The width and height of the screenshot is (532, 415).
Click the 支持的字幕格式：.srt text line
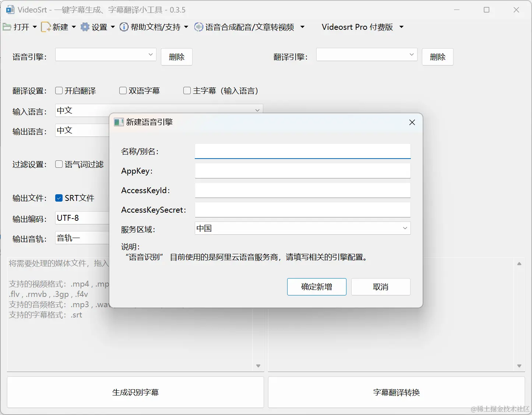pyautogui.click(x=45, y=315)
